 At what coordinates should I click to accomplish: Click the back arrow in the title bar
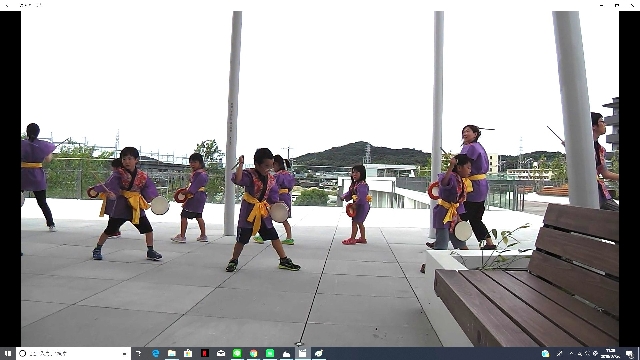click(x=7, y=5)
